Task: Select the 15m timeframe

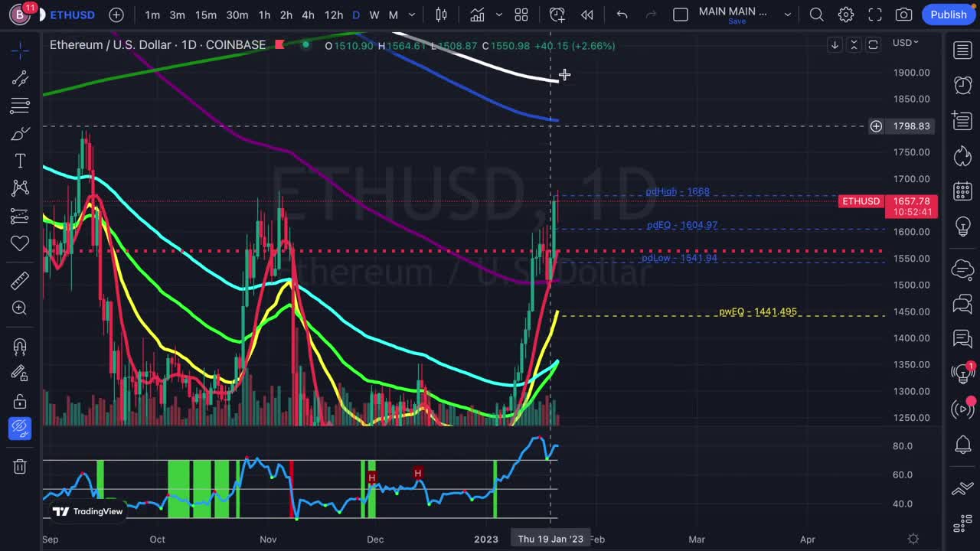Action: [205, 15]
